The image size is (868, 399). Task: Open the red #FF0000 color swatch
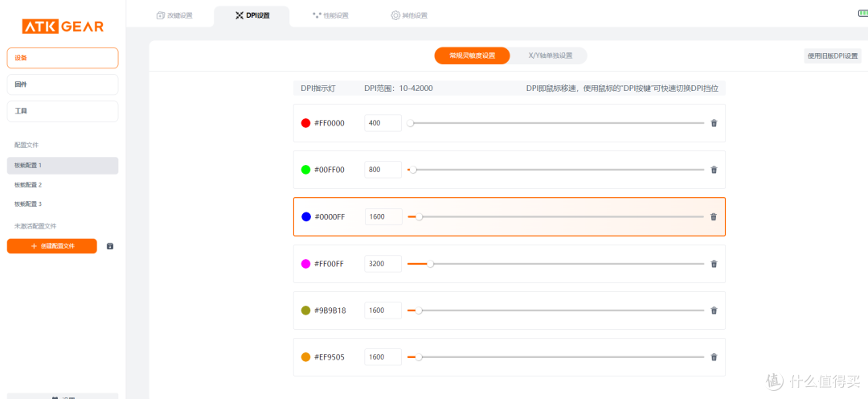(x=305, y=123)
